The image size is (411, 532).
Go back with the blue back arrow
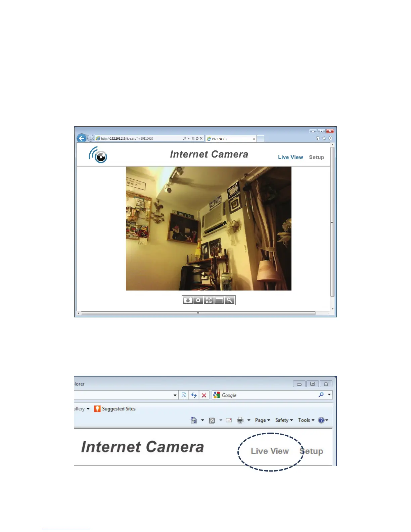click(x=82, y=138)
